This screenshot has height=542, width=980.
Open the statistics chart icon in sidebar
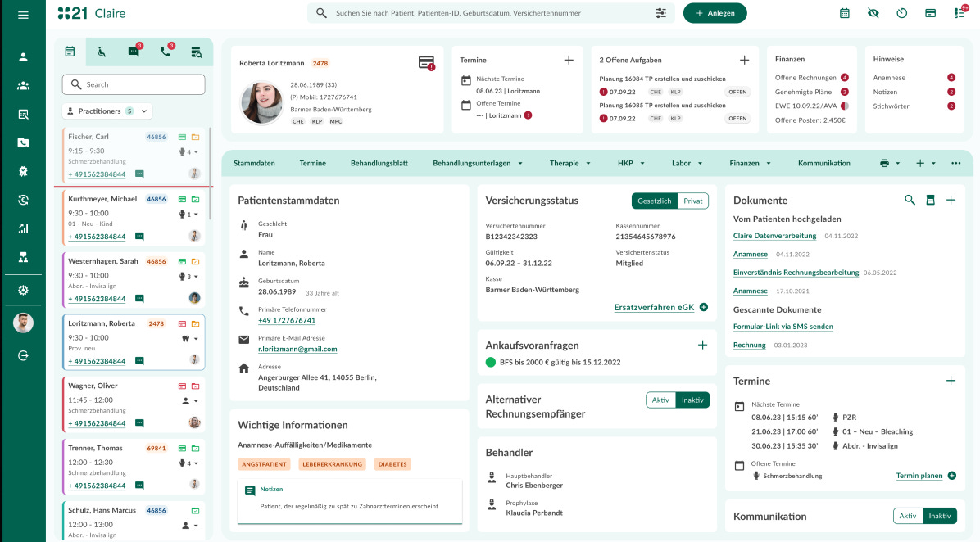pos(23,228)
